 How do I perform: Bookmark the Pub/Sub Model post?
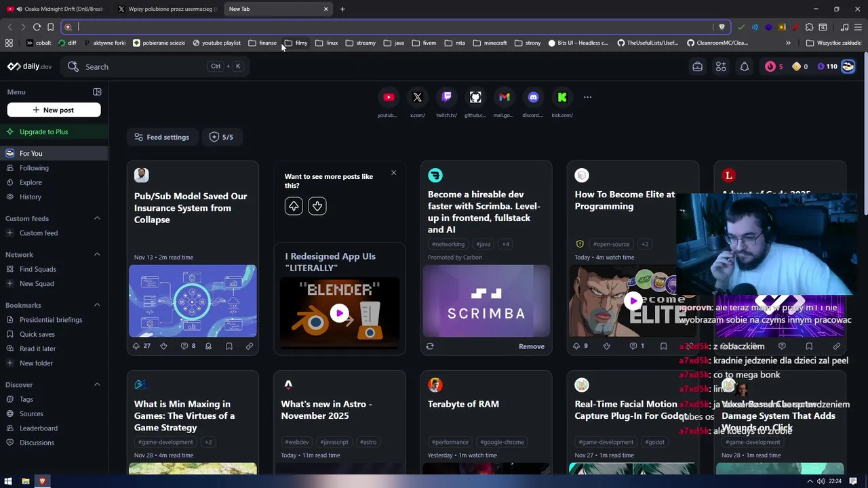pyautogui.click(x=229, y=346)
